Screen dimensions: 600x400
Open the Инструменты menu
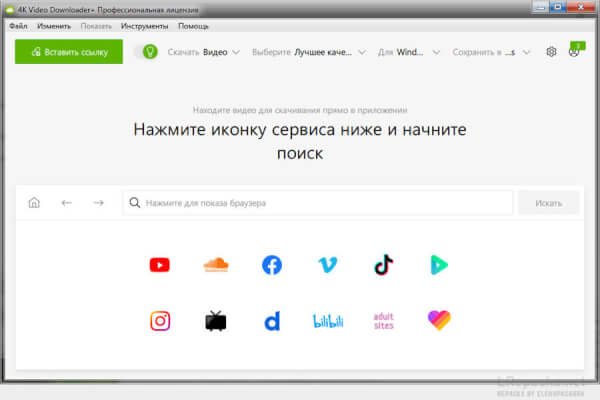pyautogui.click(x=145, y=26)
